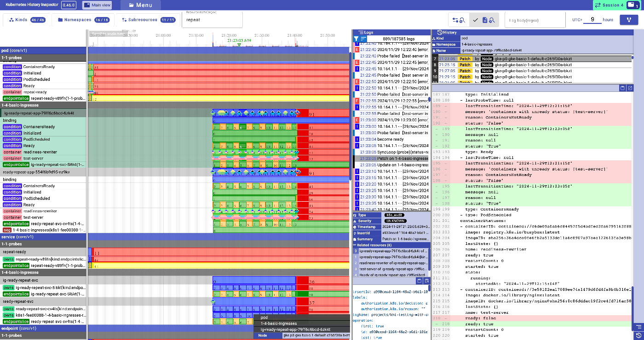
Task: Click the Namespaces folder icon
Action: 60,20
